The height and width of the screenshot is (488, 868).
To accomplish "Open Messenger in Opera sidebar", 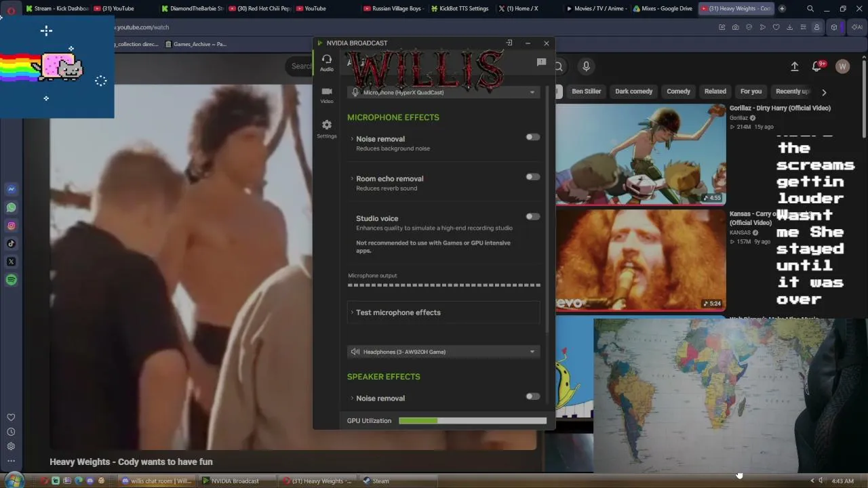I will click(x=11, y=189).
